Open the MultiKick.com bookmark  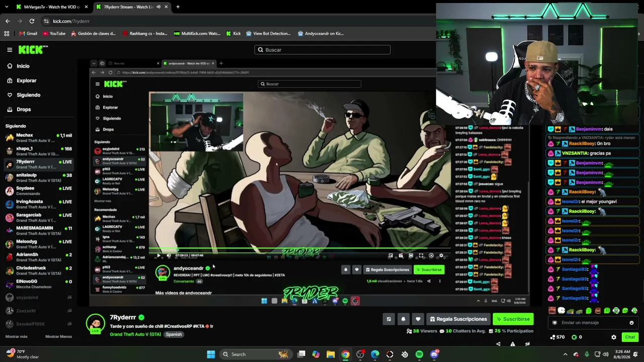(x=197, y=34)
